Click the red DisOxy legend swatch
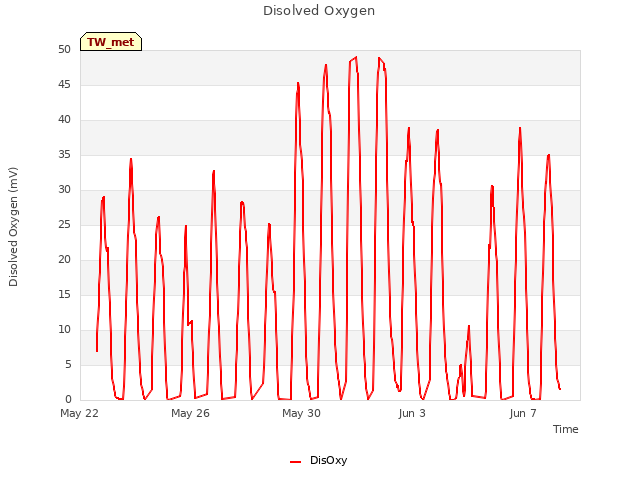The image size is (640, 480). (x=296, y=462)
